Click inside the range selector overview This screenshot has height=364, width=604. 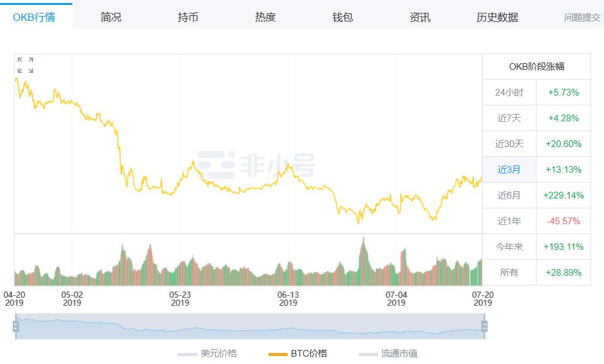coord(250,326)
